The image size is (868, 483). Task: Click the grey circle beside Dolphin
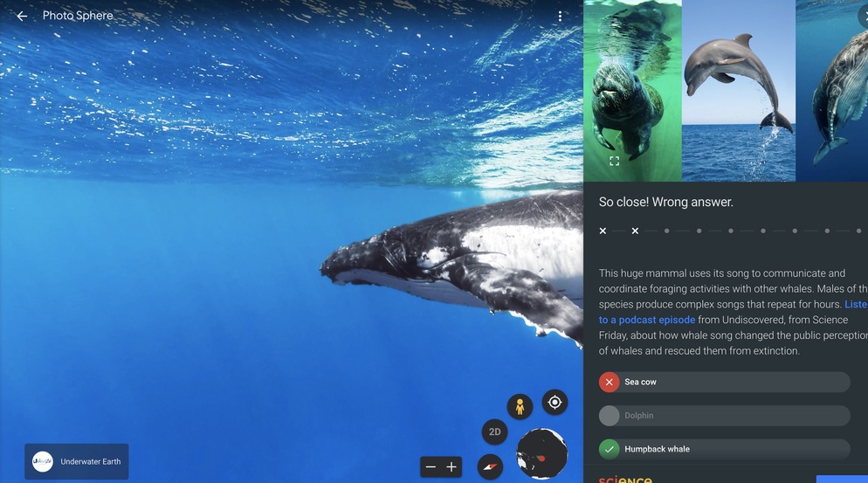coord(609,416)
